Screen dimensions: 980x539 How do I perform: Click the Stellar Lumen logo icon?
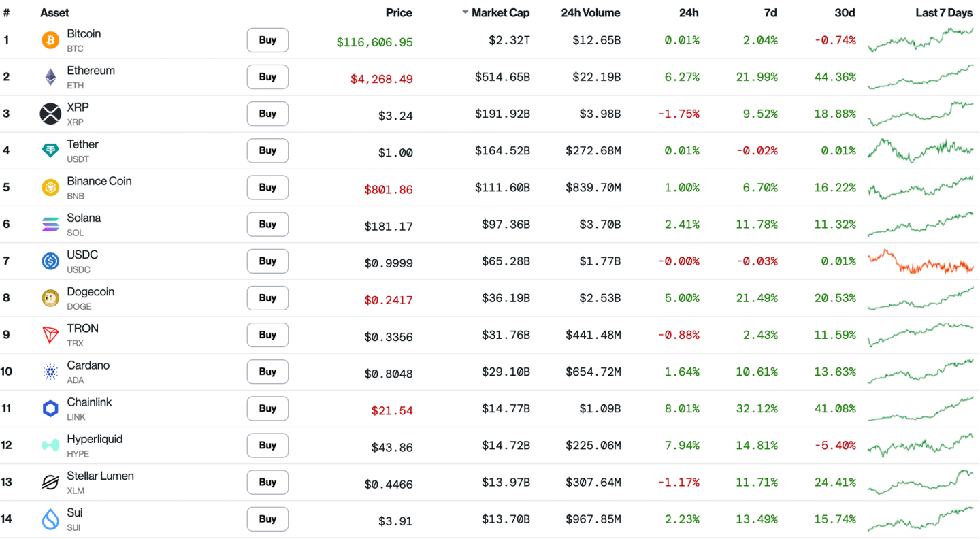(50, 482)
